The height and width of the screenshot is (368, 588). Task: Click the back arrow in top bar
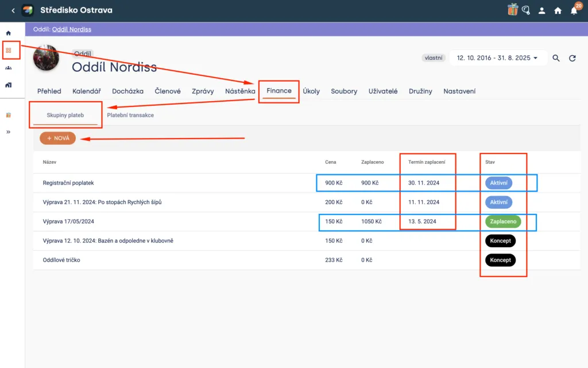13,10
